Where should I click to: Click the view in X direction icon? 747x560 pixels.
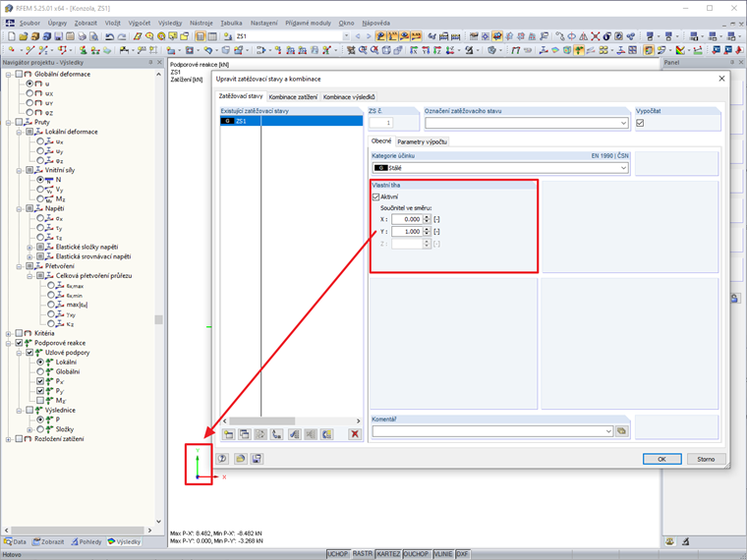point(414,49)
